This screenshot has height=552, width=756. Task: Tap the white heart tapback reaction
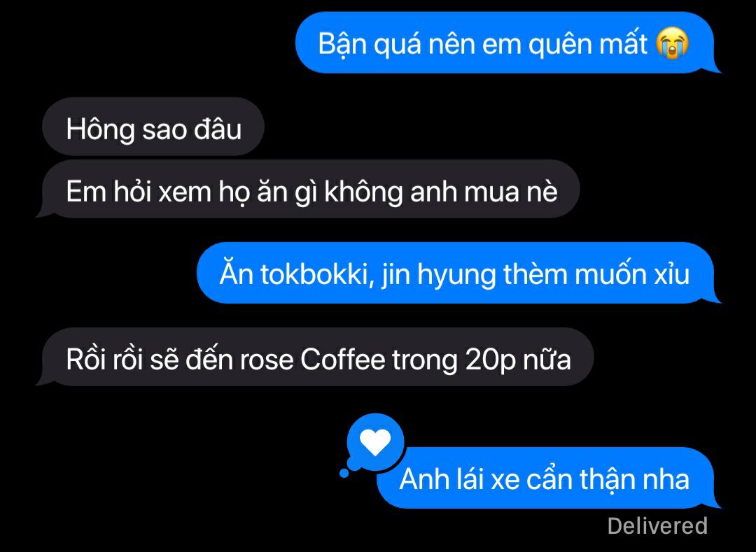pos(375,441)
